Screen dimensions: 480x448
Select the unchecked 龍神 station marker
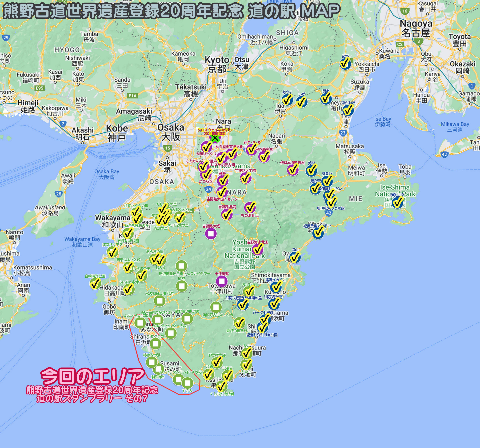182,286
